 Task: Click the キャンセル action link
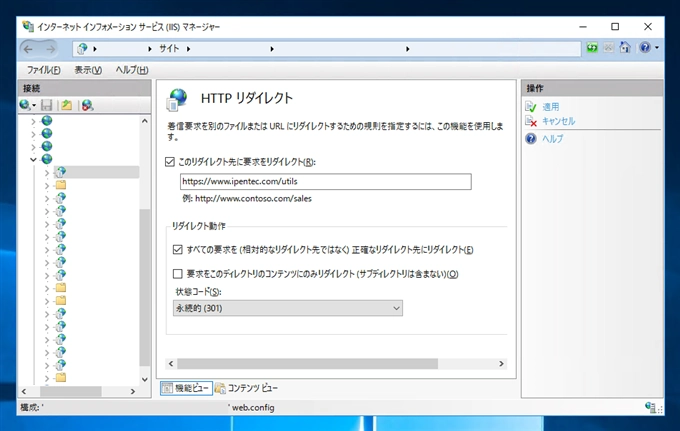[x=558, y=121]
